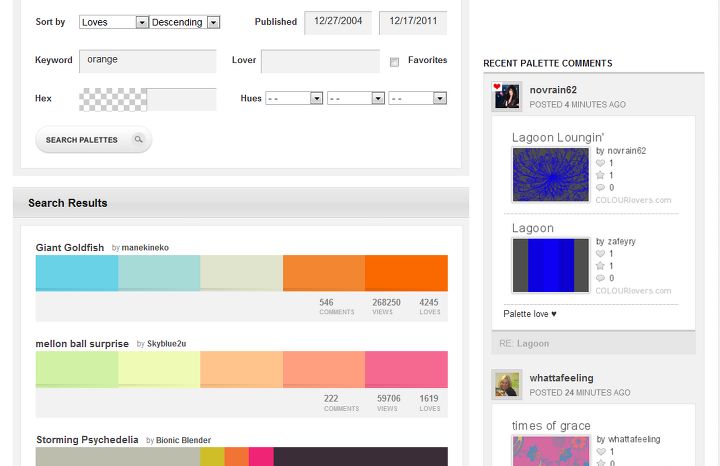Viewport: 720px width, 466px height.
Task: Click the star icon on zafeyry's Lagoon palette
Action: (x=600, y=265)
